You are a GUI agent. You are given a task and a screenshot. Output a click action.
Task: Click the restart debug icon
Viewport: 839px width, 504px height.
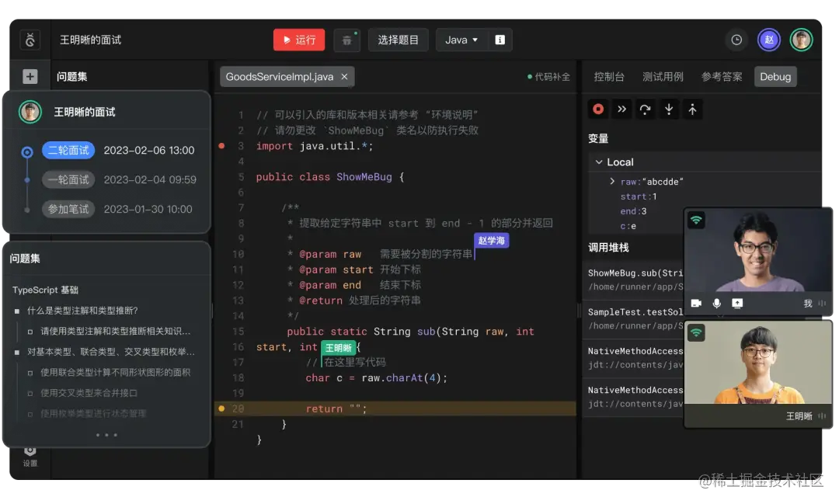[x=645, y=109]
